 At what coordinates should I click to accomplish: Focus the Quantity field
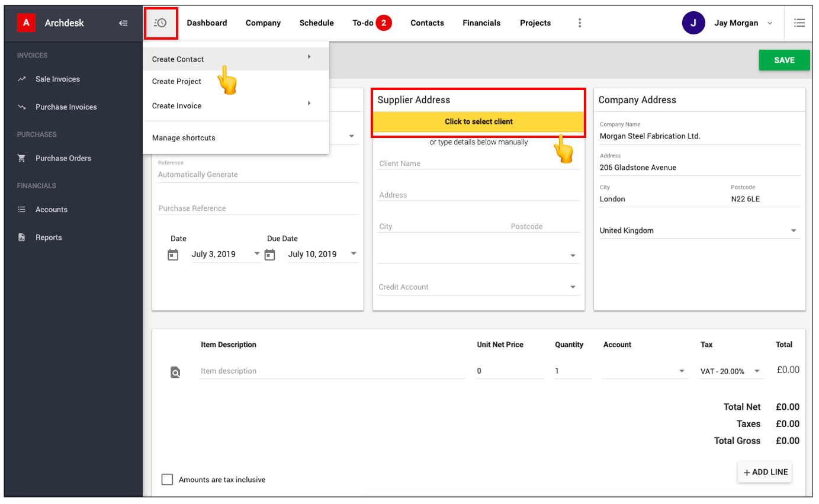click(x=573, y=371)
